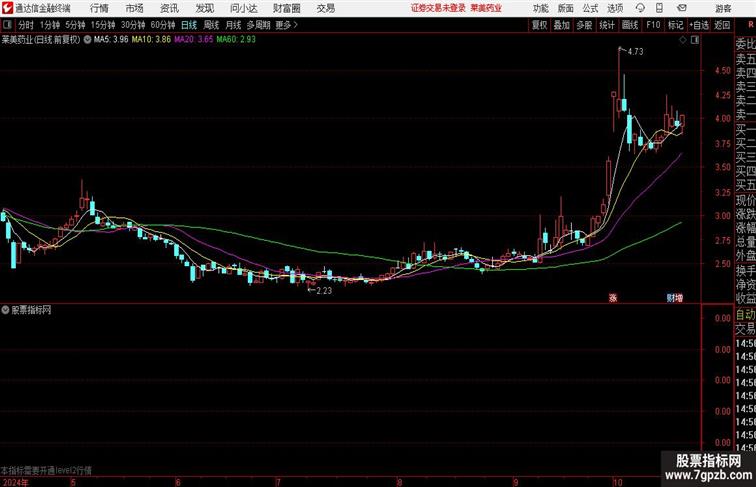Select the 多周期 multi-period tab
This screenshot has height=487, width=756.
click(258, 25)
